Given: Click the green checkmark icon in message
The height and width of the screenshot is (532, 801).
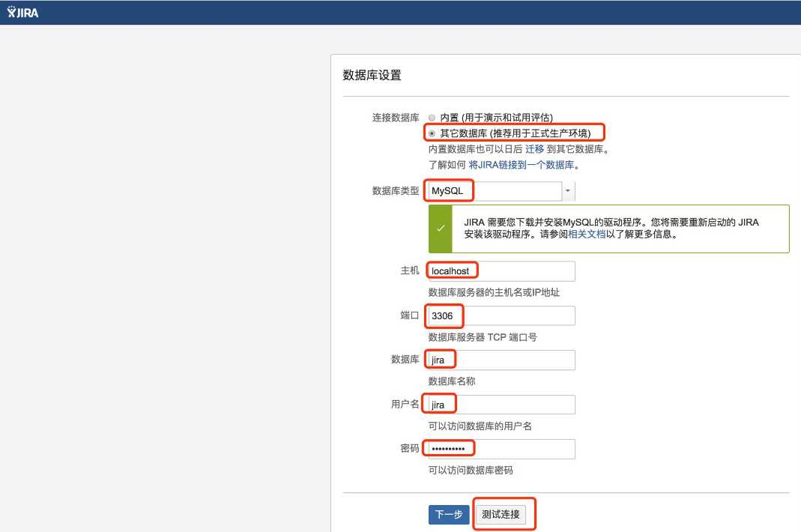Looking at the screenshot, I should [x=441, y=229].
